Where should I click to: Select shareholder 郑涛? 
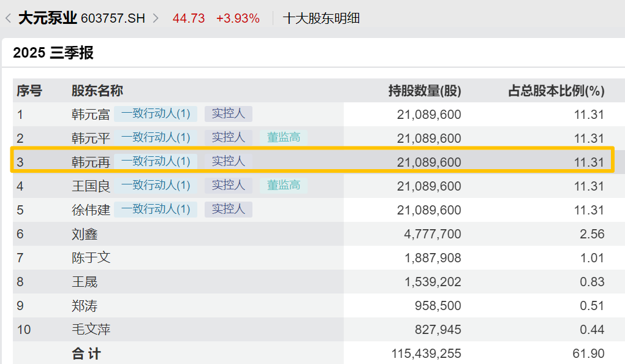coord(85,306)
